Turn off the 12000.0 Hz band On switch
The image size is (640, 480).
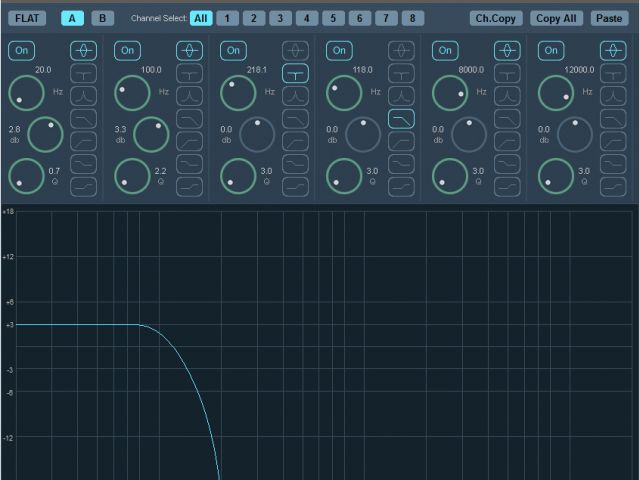coord(551,51)
